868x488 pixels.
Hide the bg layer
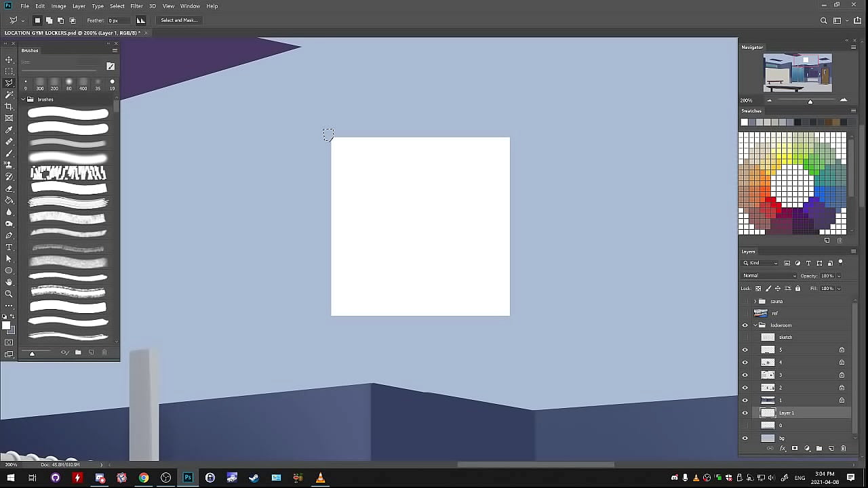tap(745, 438)
